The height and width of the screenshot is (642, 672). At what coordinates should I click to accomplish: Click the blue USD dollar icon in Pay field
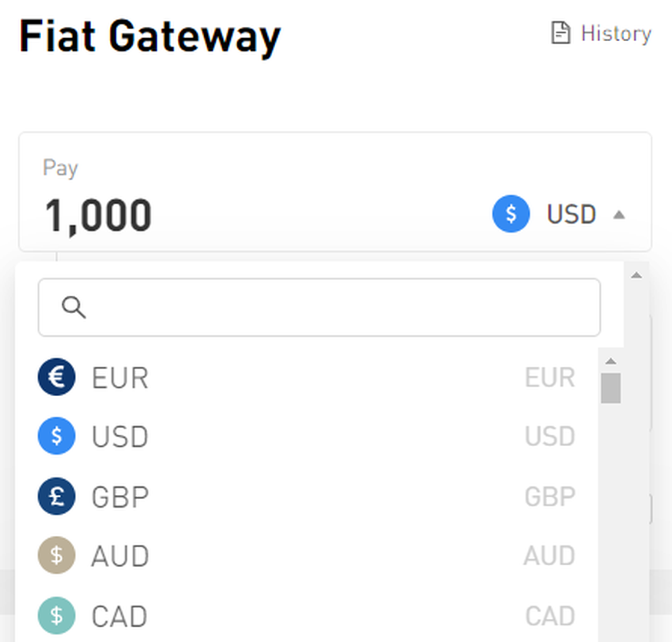point(511,214)
